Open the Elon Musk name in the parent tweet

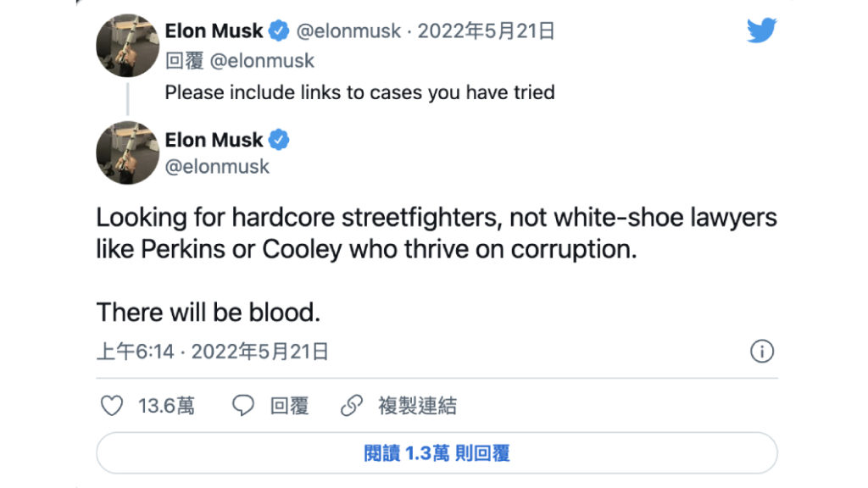[214, 32]
